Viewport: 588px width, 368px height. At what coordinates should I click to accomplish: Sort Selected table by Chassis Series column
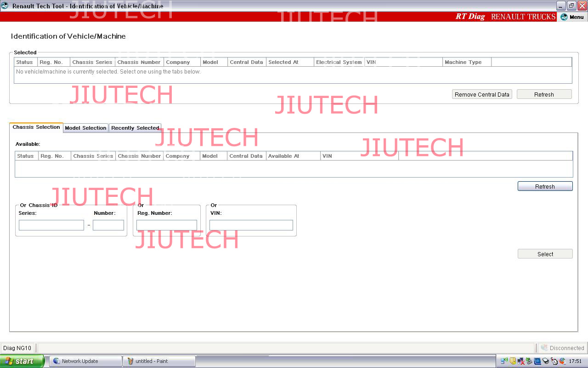pos(93,62)
